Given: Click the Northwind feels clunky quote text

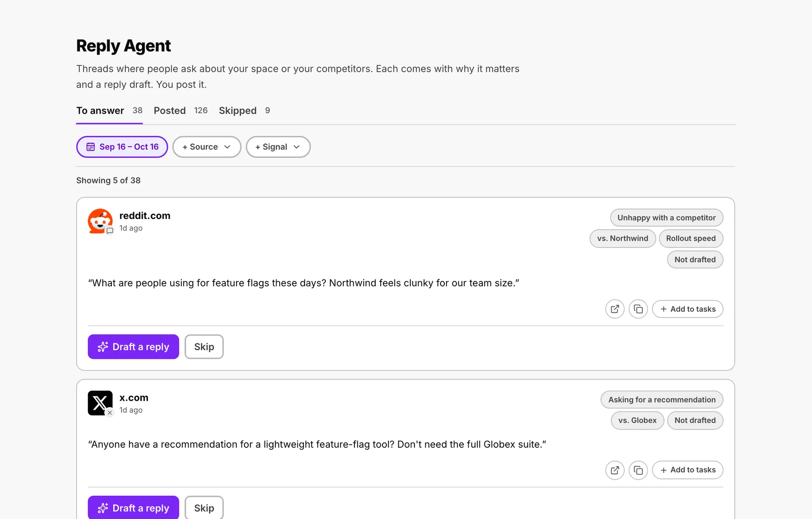Looking at the screenshot, I should pos(304,283).
